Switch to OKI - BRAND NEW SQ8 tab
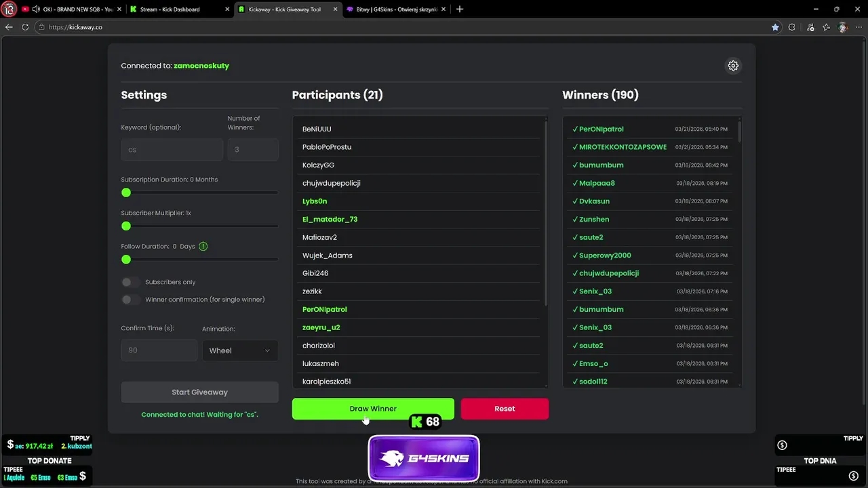868x488 pixels. click(x=71, y=9)
